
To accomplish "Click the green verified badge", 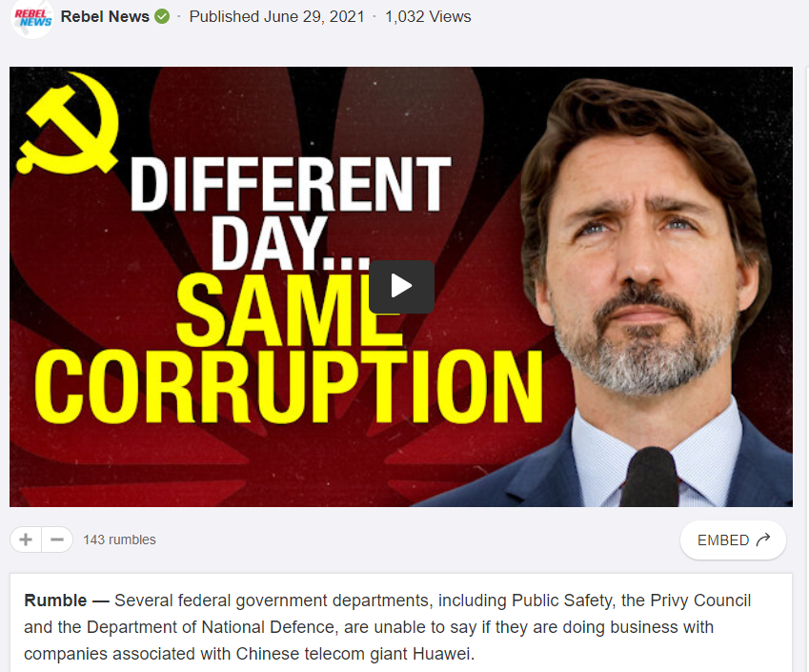I will 162,17.
